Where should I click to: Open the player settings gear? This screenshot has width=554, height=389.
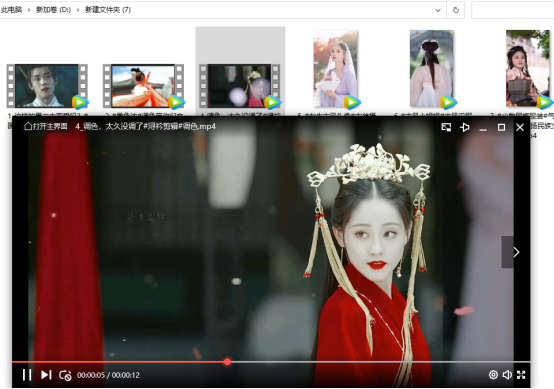point(493,375)
